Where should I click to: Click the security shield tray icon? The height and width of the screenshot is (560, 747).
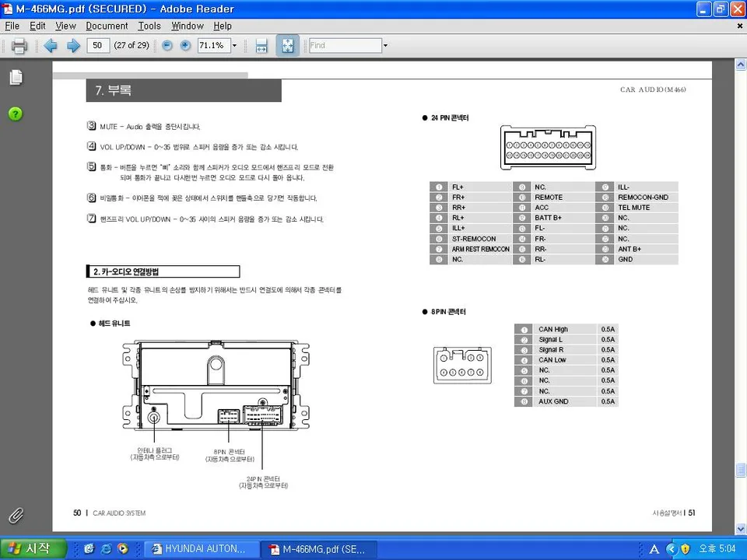pos(686,550)
